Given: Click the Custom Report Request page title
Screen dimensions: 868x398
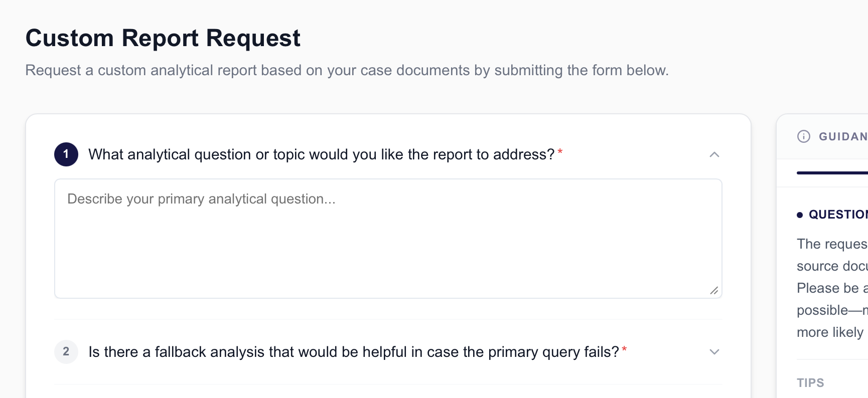Looking at the screenshot, I should click(x=164, y=38).
